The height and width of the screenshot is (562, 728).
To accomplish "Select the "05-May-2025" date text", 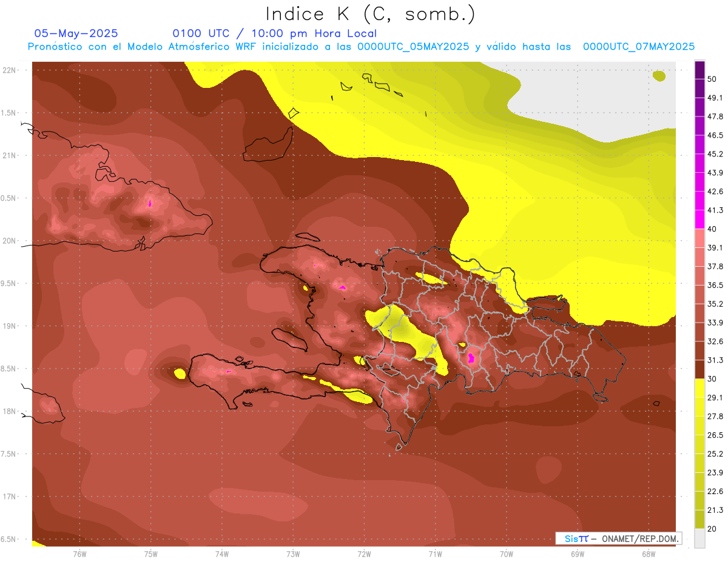I will [x=76, y=33].
